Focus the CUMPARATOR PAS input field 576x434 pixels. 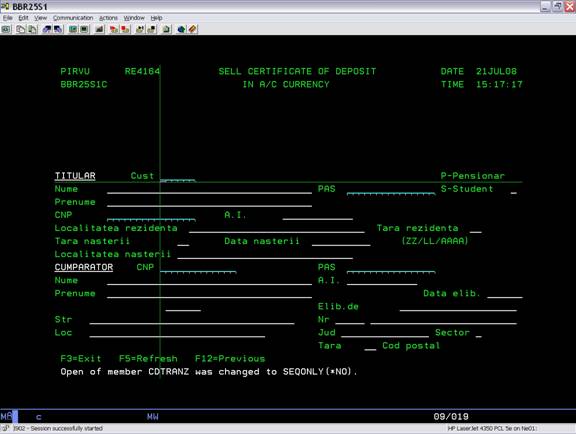[391, 268]
